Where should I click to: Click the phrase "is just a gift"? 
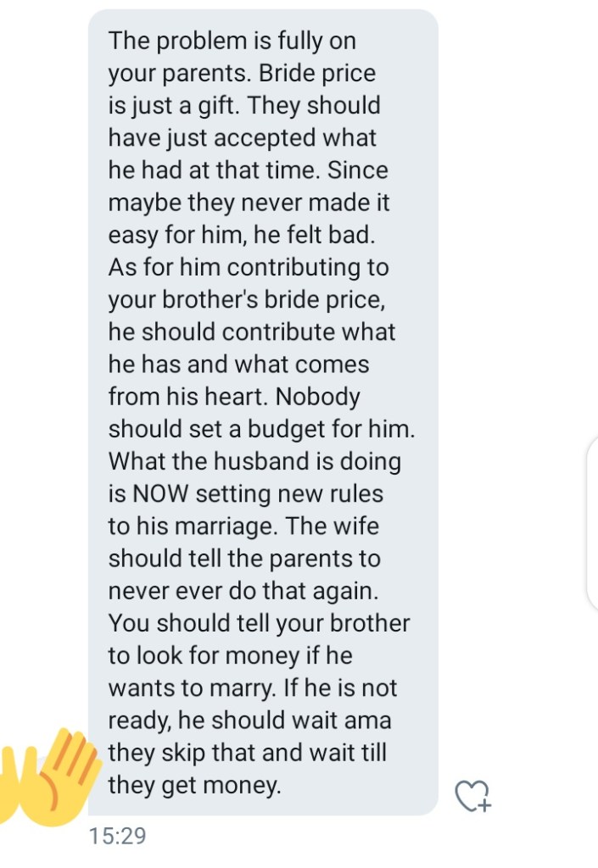click(174, 106)
